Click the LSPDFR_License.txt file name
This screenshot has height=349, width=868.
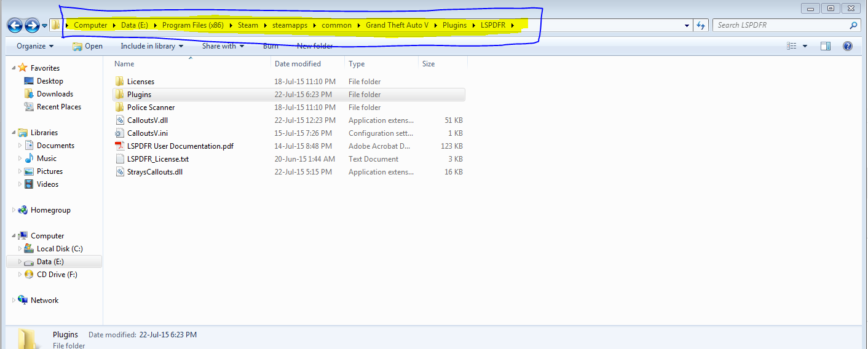[x=158, y=159]
